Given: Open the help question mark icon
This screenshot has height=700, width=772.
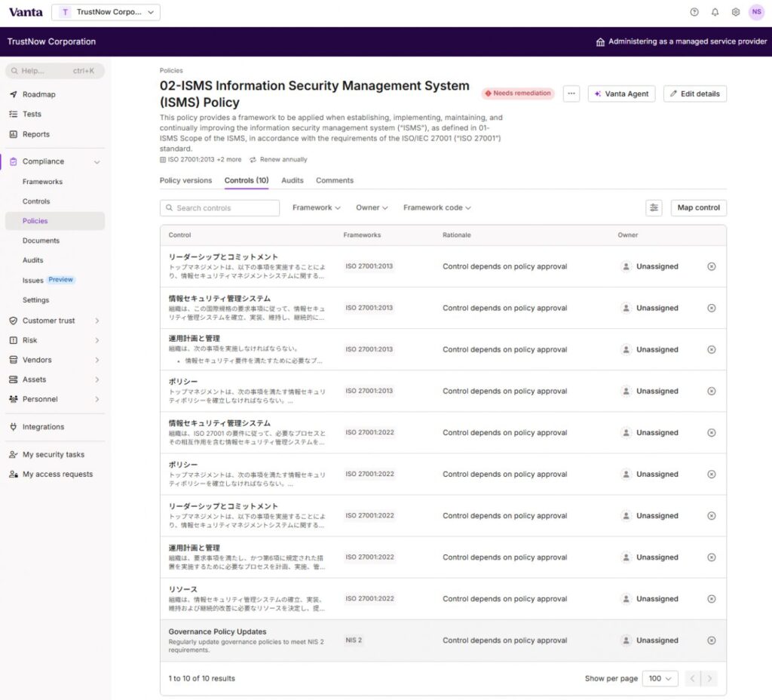Looking at the screenshot, I should (694, 12).
